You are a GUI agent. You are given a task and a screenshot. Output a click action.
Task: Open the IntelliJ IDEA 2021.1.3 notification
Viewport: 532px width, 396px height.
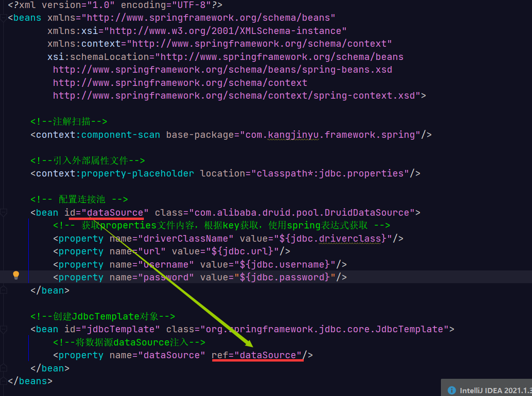coord(487,388)
